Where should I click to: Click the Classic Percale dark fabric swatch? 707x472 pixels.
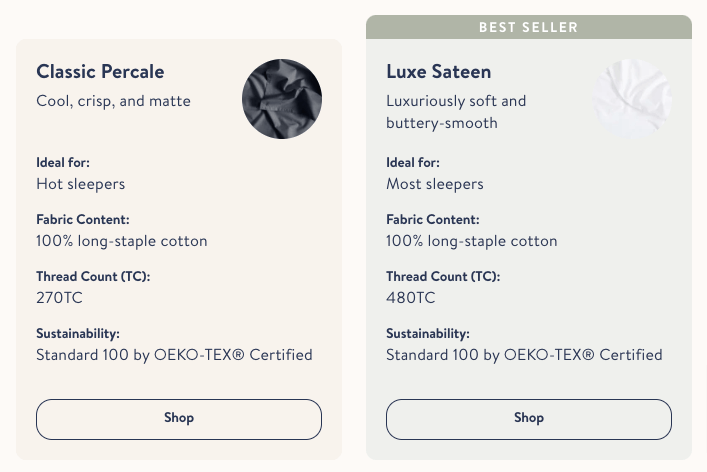tap(282, 99)
